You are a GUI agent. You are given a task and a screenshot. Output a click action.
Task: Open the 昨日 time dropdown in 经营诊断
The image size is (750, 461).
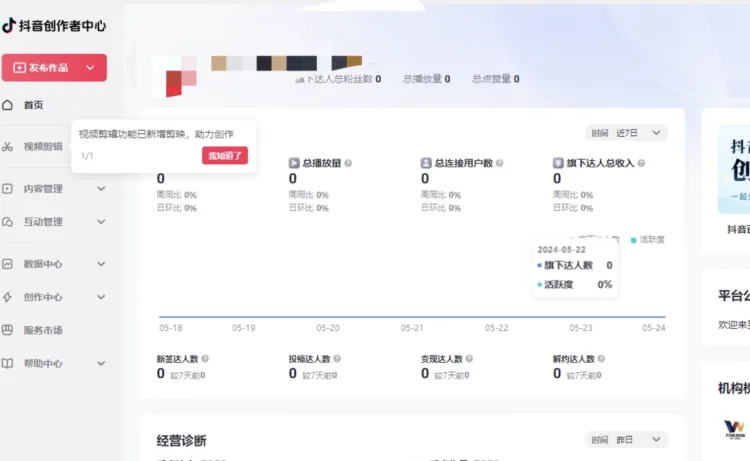(626, 439)
